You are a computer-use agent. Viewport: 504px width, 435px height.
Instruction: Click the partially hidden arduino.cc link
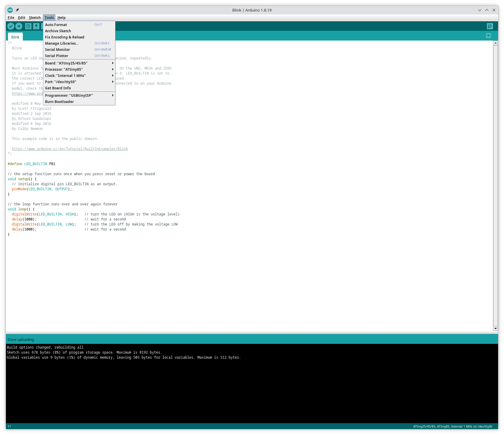coord(27,94)
